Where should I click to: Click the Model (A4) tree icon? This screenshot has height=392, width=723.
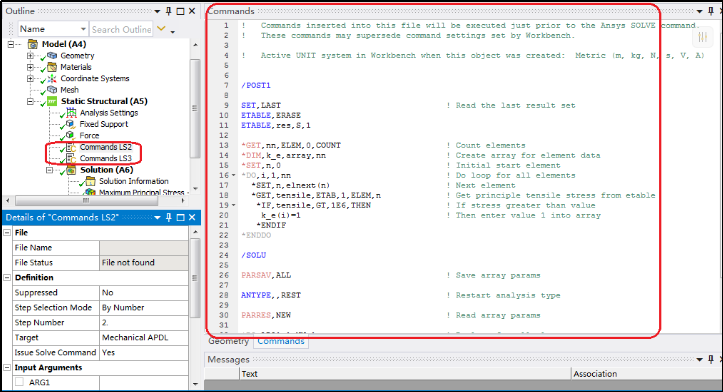[x=32, y=44]
